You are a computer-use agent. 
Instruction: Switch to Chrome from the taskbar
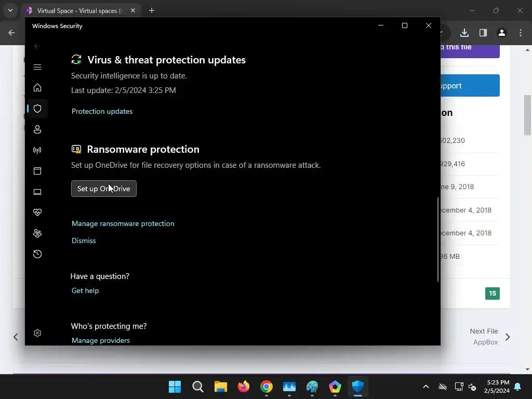point(267,387)
